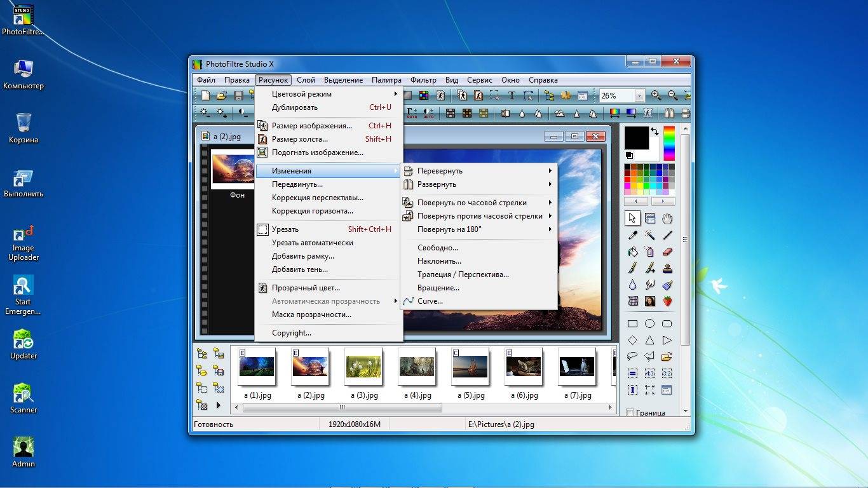Select the Pointer selection tool
Screen dimensions: 868x488
632,219
